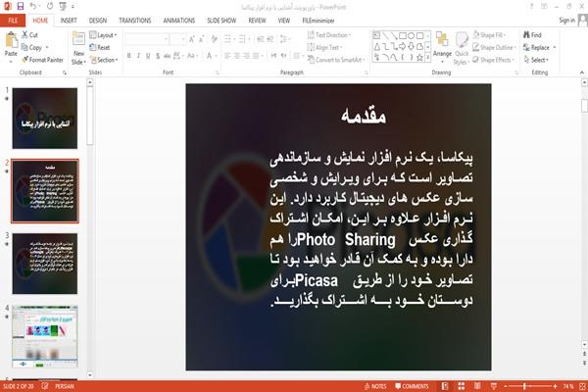Activate the Format Painter brush

coord(42,60)
